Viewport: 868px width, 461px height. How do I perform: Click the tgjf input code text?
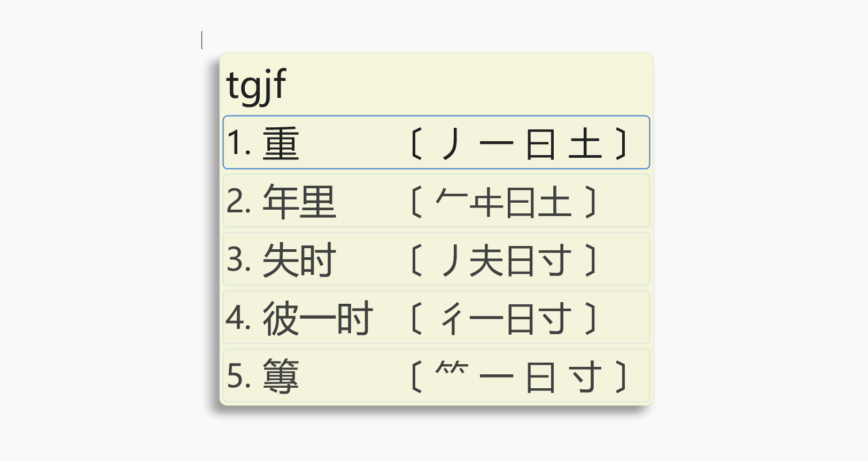click(x=257, y=86)
